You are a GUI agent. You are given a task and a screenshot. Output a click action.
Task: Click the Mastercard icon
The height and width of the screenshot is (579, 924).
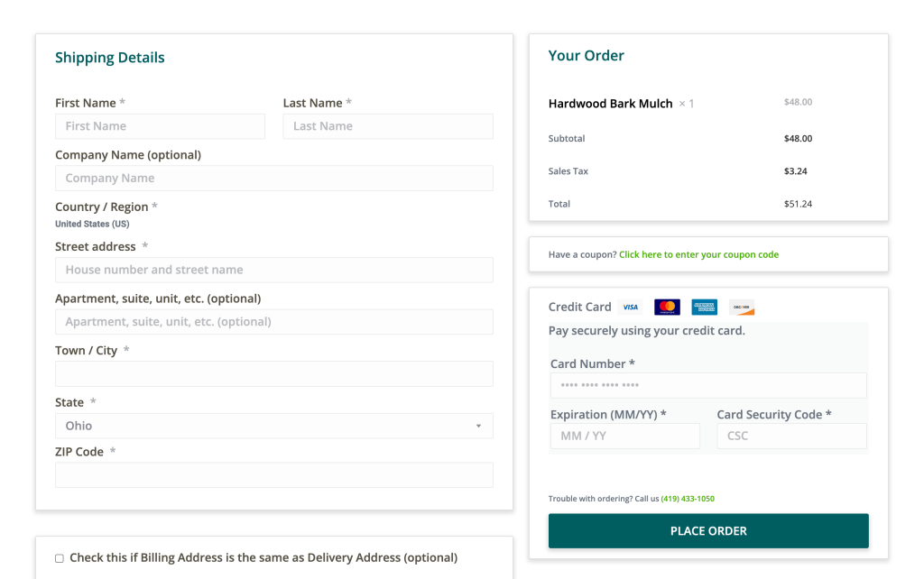coord(667,307)
